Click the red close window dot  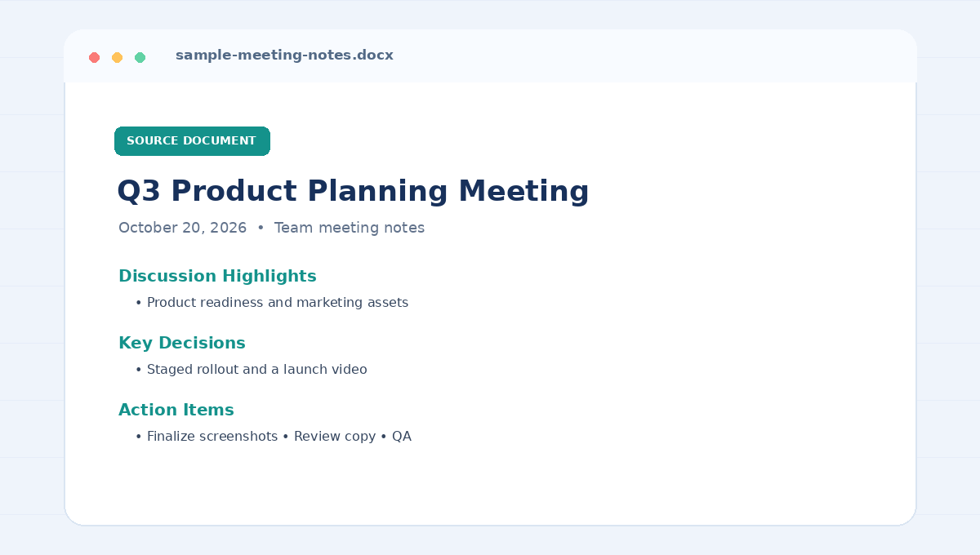[x=94, y=57]
